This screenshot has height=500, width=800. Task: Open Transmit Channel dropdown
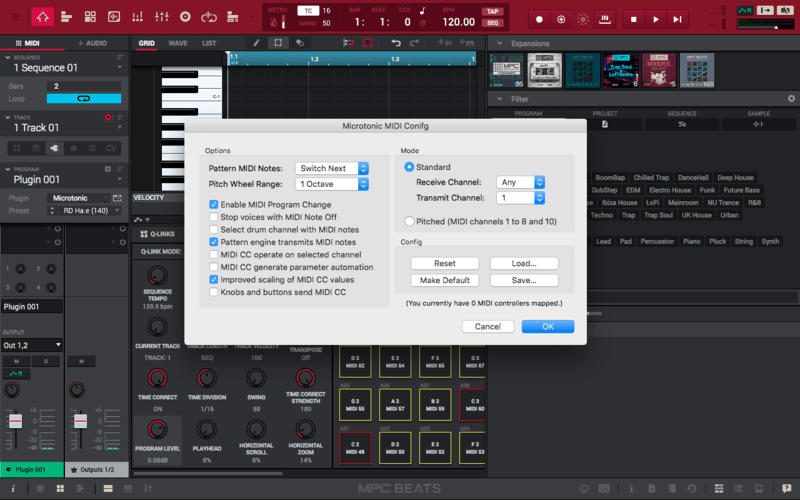coord(520,198)
